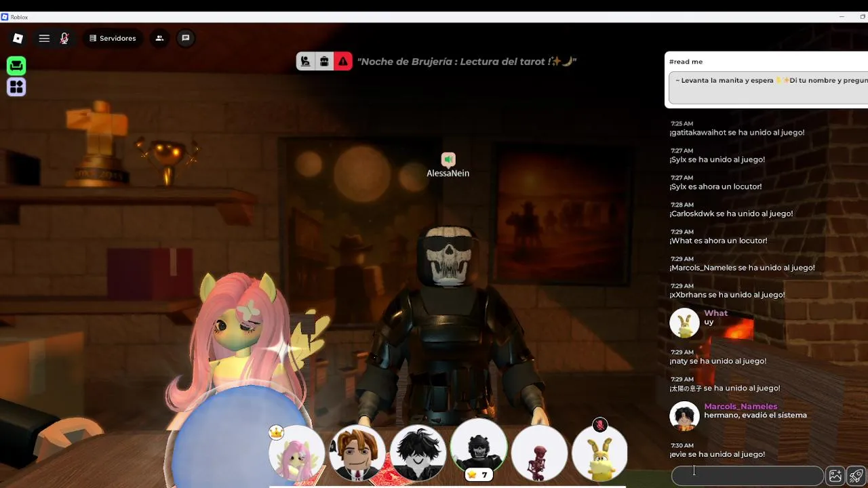The width and height of the screenshot is (868, 488).
Task: Click the crown badge on pony avatar
Action: point(275,432)
